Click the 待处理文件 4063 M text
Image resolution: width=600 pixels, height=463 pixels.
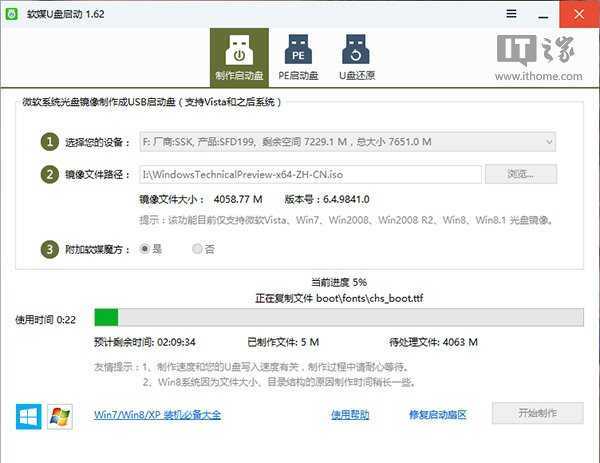click(x=433, y=342)
